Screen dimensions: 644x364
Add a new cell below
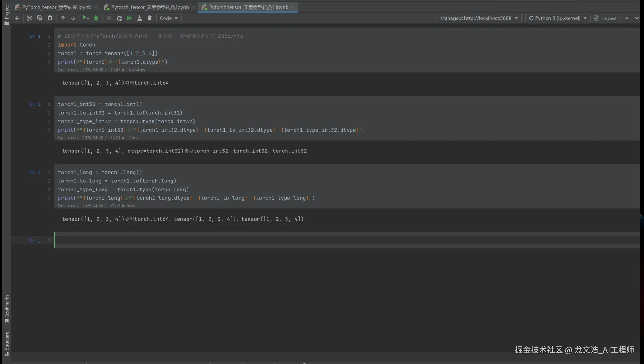(x=17, y=18)
